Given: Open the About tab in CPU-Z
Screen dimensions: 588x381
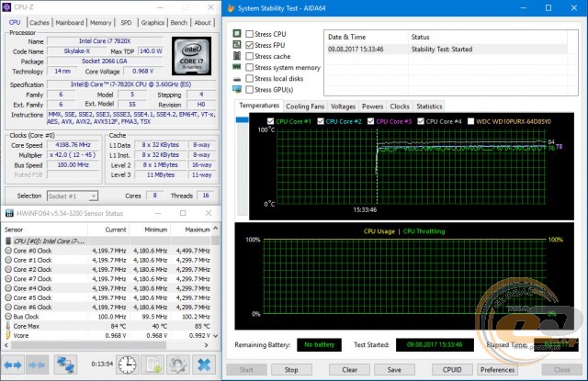Looking at the screenshot, I should pos(202,22).
